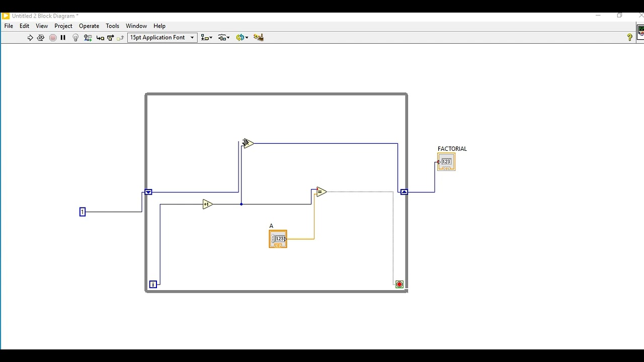
Task: Click the Abort Execution button
Action: coord(53,38)
